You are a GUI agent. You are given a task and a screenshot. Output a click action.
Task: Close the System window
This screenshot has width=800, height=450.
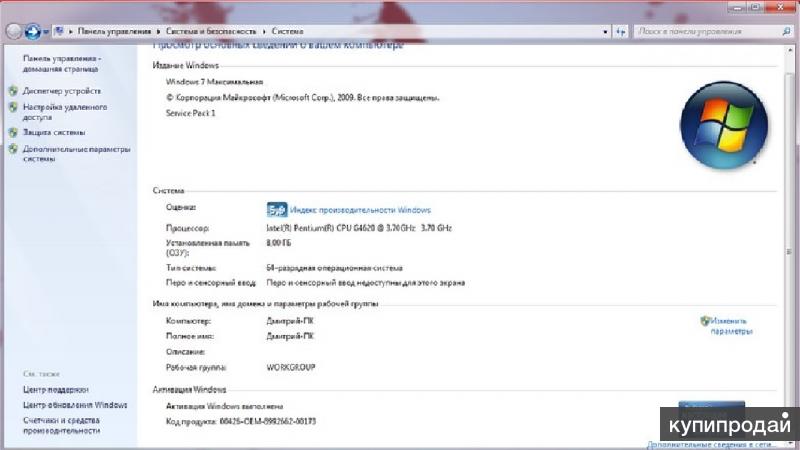[x=780, y=7]
